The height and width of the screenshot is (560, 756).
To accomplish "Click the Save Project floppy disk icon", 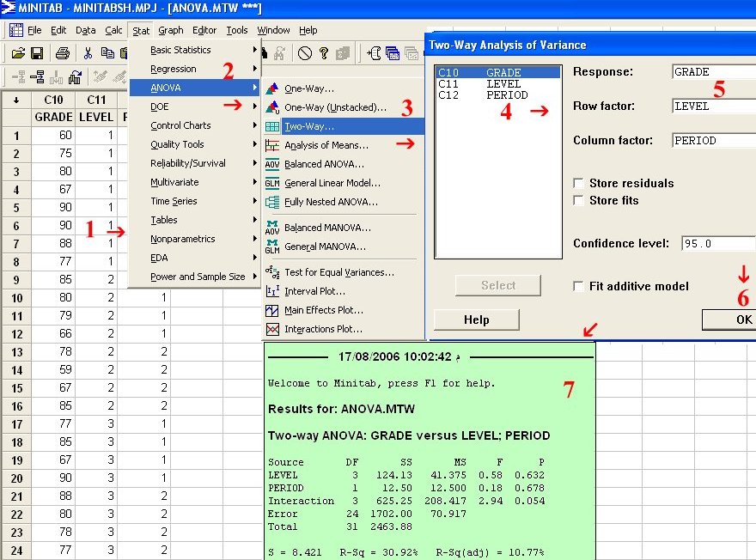I will tap(37, 53).
